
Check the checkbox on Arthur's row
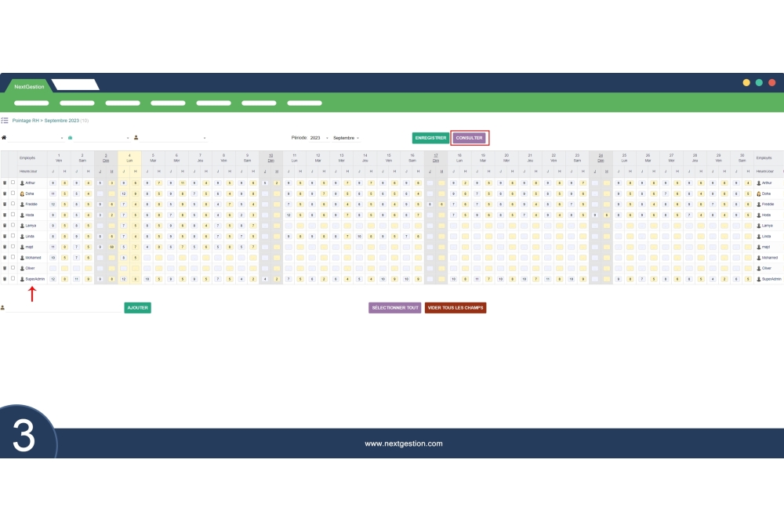click(13, 183)
